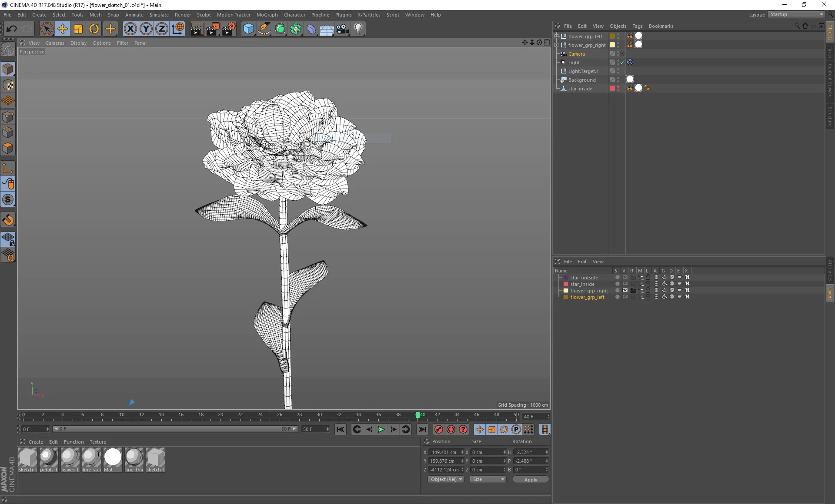Open the Cameras viewport menu
Viewport: 835px width, 504px height.
[55, 43]
